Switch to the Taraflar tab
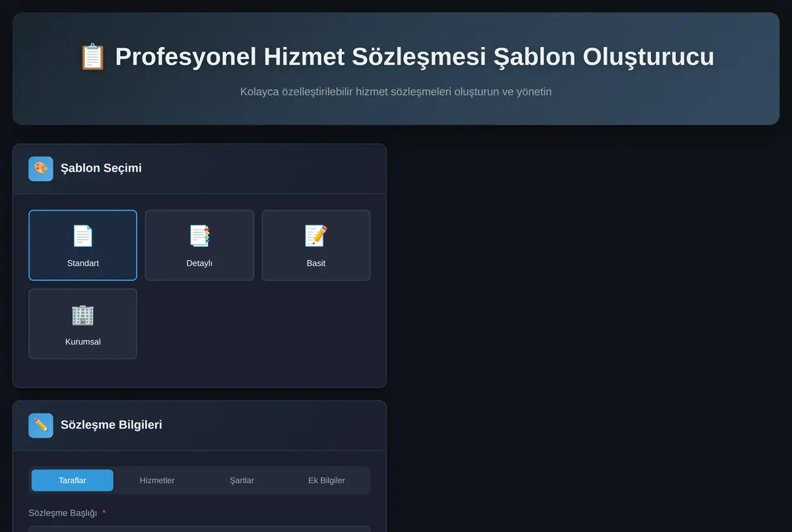The width and height of the screenshot is (792, 532). click(x=73, y=481)
